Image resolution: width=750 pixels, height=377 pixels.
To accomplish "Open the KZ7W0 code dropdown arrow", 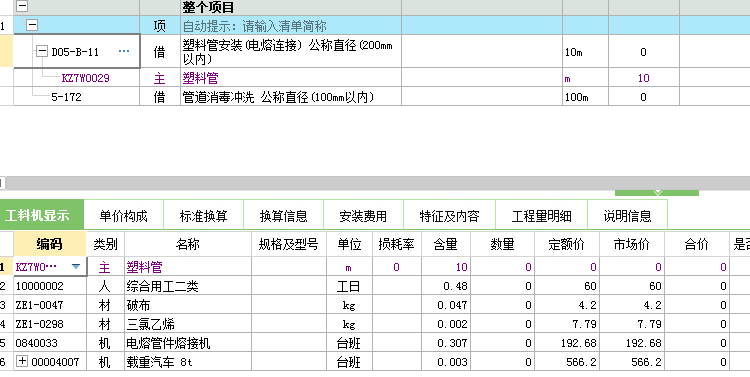I will coord(76,267).
